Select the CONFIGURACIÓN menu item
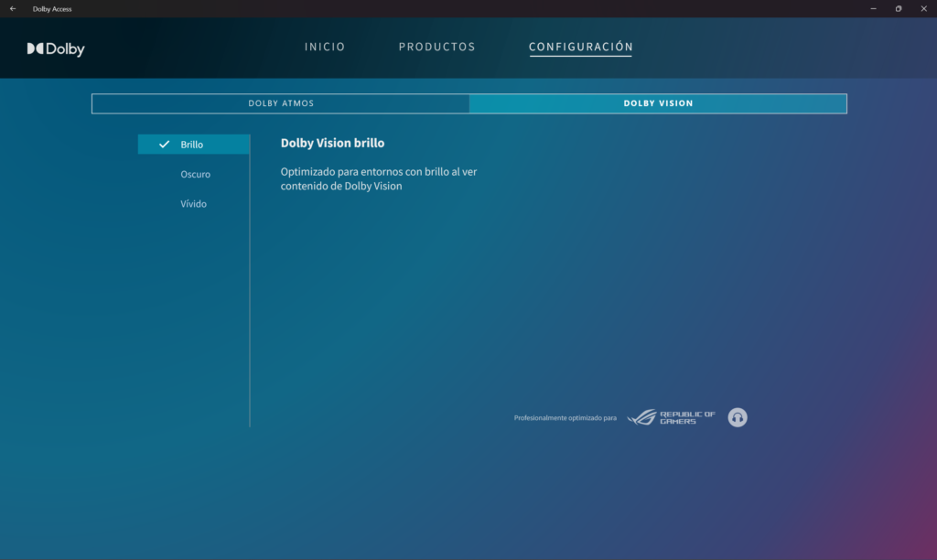Image resolution: width=937 pixels, height=560 pixels. pyautogui.click(x=580, y=47)
